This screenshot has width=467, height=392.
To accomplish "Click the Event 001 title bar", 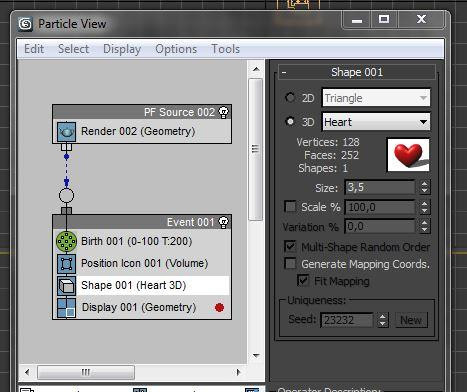I will coord(142,222).
